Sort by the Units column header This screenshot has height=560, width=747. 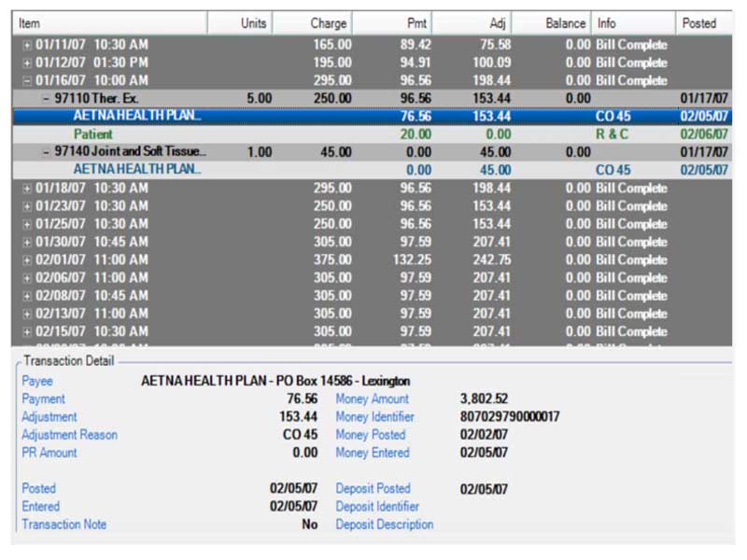[240, 23]
